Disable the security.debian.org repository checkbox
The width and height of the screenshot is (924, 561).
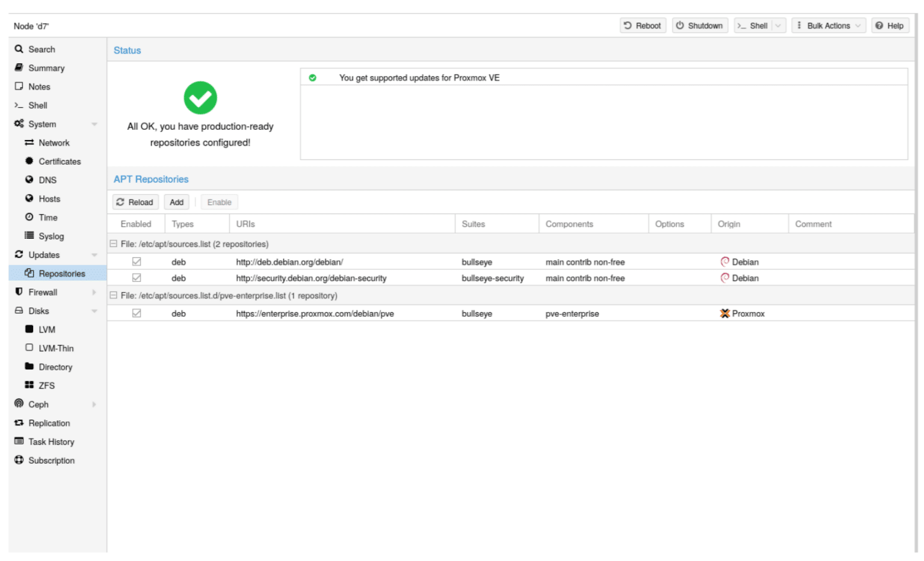click(x=137, y=278)
